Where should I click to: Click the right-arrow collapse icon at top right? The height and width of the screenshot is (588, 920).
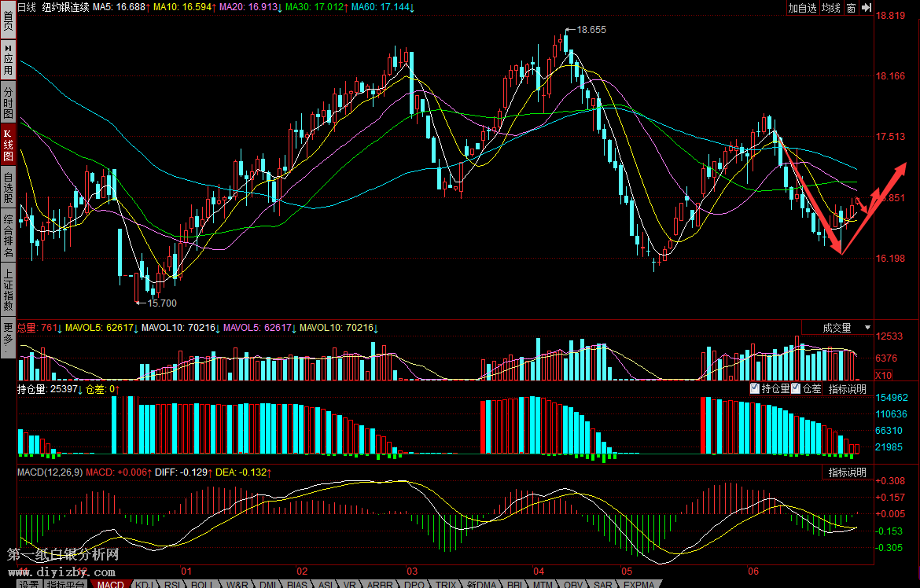[866, 8]
